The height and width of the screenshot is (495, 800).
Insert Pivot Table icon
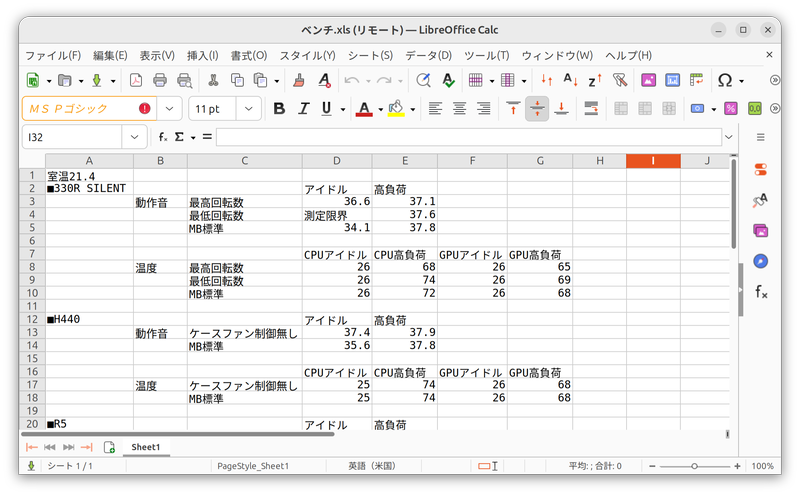coord(696,80)
